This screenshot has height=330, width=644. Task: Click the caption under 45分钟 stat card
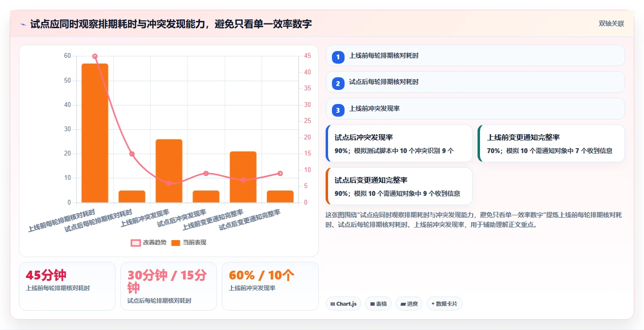(x=58, y=288)
